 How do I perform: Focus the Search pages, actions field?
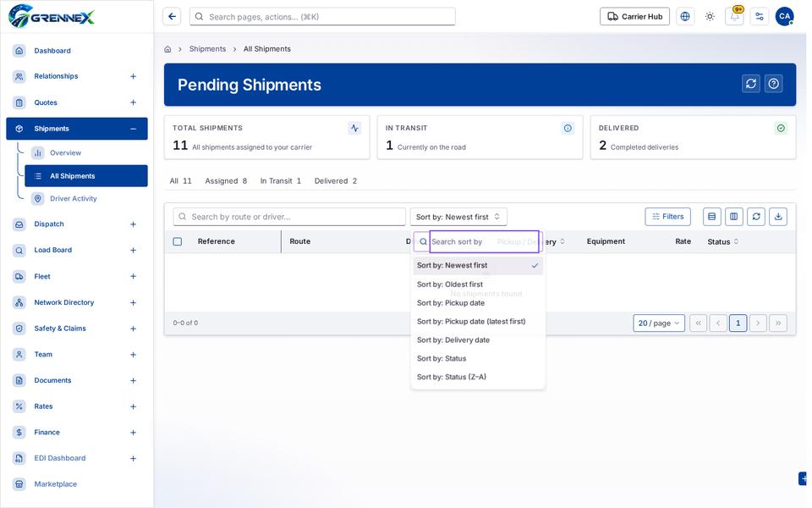tap(322, 17)
